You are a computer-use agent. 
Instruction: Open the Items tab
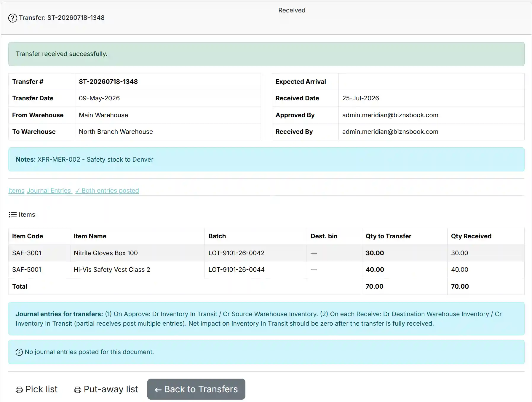(16, 191)
